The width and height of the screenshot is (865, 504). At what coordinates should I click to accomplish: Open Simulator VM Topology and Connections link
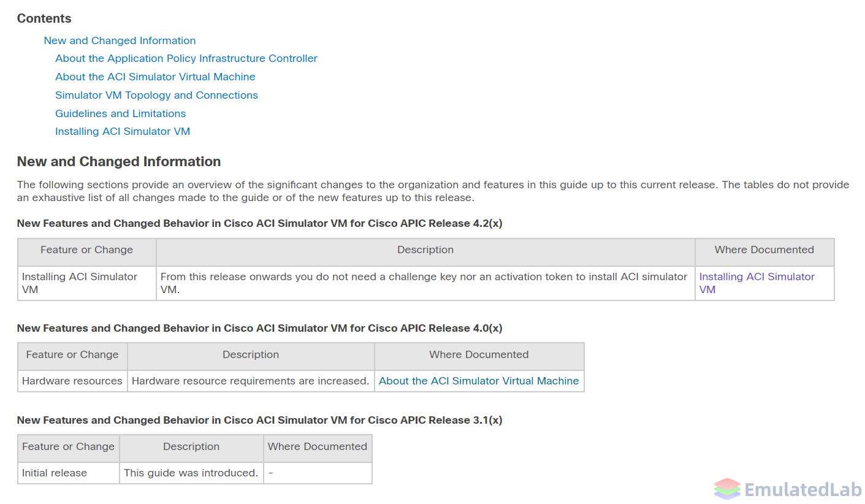pos(156,95)
